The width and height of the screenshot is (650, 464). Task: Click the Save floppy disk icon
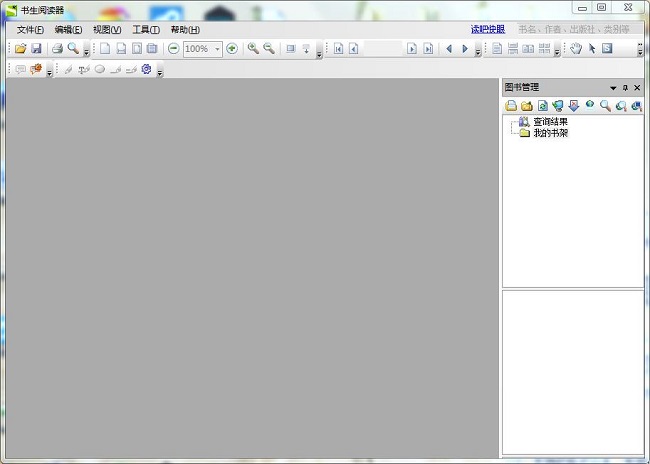(x=36, y=49)
